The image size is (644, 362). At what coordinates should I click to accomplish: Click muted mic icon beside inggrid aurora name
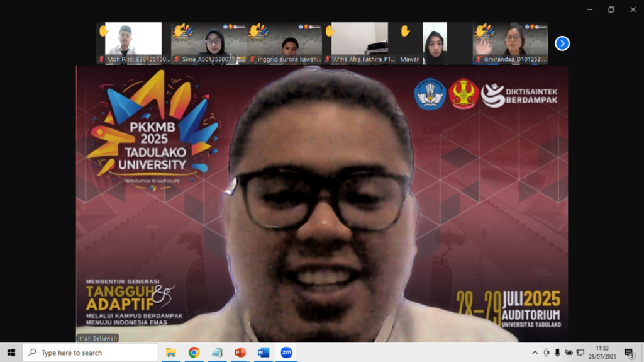pyautogui.click(x=253, y=59)
